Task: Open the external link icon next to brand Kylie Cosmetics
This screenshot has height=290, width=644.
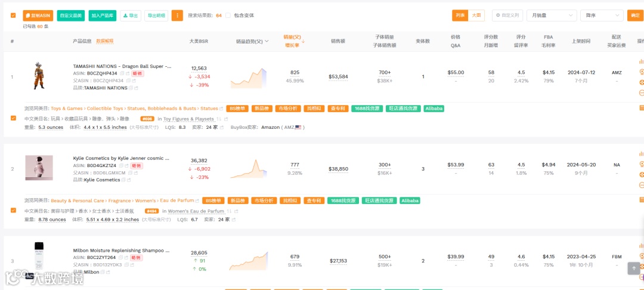Action: click(129, 180)
